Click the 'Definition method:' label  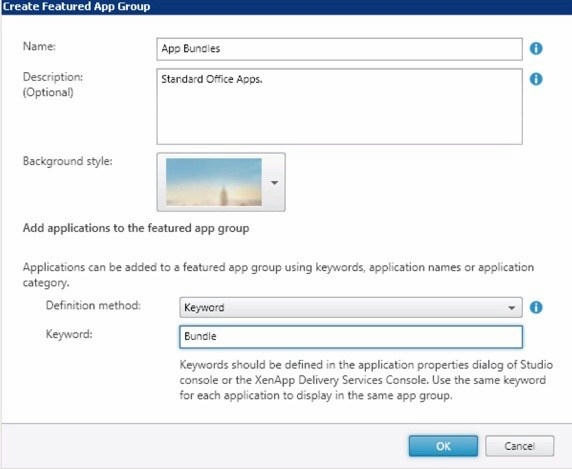pos(93,305)
